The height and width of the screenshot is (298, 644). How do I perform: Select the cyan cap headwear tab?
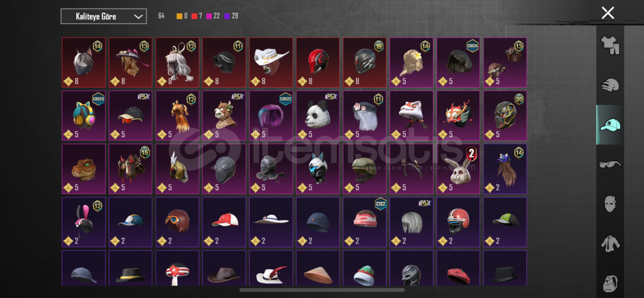(x=610, y=125)
